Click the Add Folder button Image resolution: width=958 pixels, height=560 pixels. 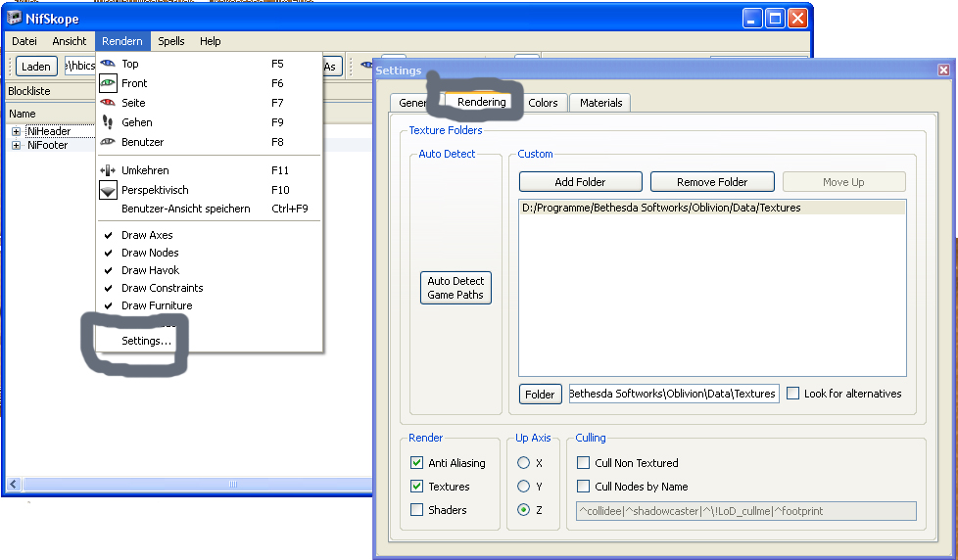pyautogui.click(x=580, y=182)
